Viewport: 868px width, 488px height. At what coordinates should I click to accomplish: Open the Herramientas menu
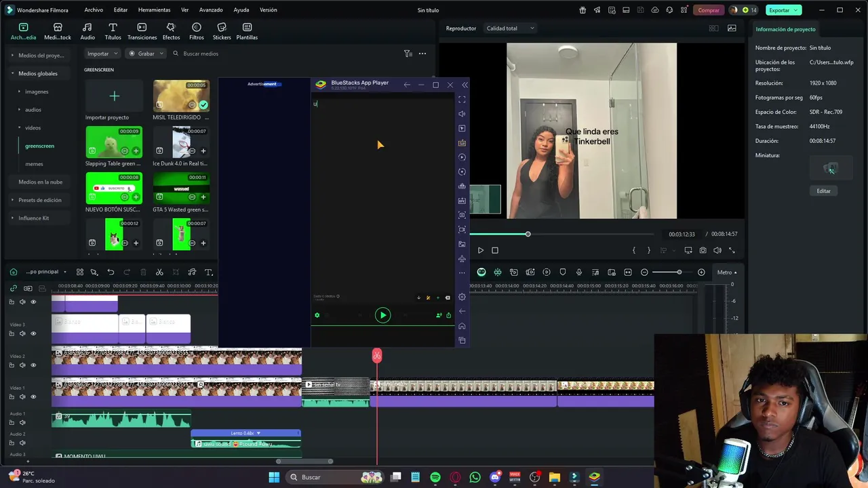click(x=154, y=10)
